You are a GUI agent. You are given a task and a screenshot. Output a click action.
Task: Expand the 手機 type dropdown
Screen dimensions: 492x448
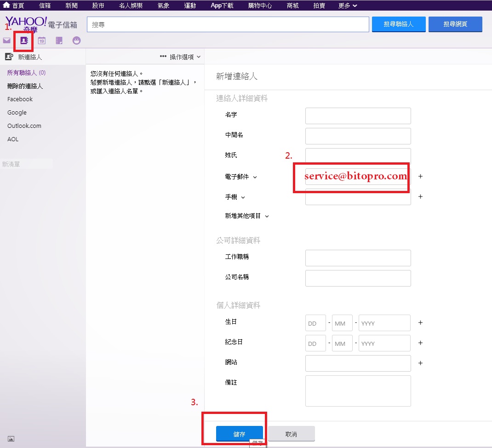click(x=243, y=197)
